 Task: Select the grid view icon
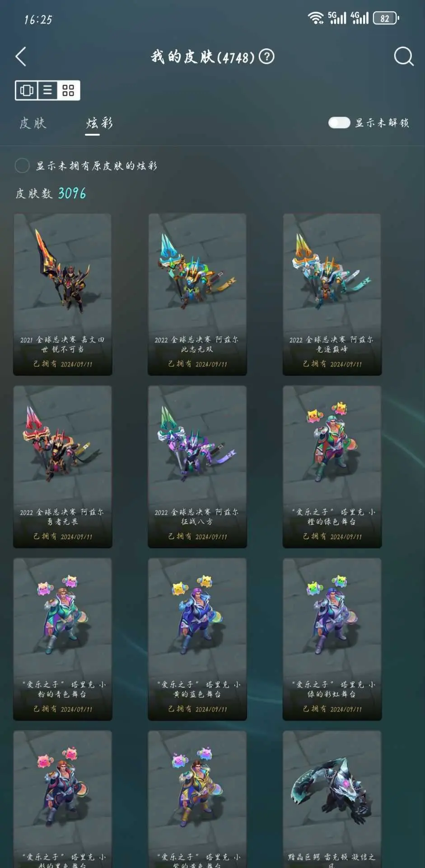68,90
